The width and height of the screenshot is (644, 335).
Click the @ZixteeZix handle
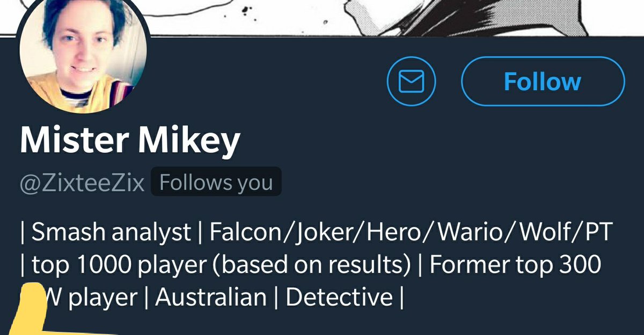(82, 183)
